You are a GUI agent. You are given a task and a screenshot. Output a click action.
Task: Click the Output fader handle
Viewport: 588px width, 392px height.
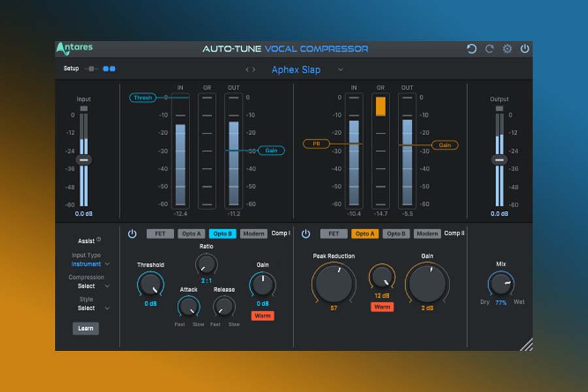click(499, 160)
